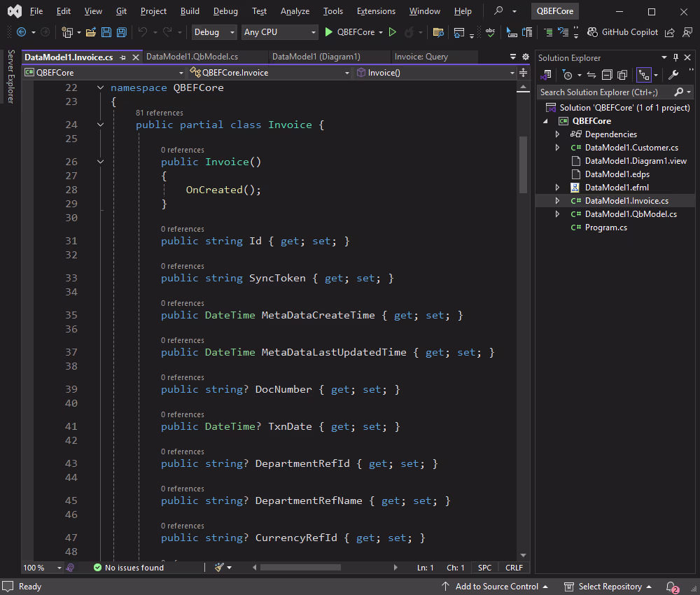The height and width of the screenshot is (595, 700).
Task: Click Show All Files icon in Solution Explorer
Action: (x=622, y=75)
